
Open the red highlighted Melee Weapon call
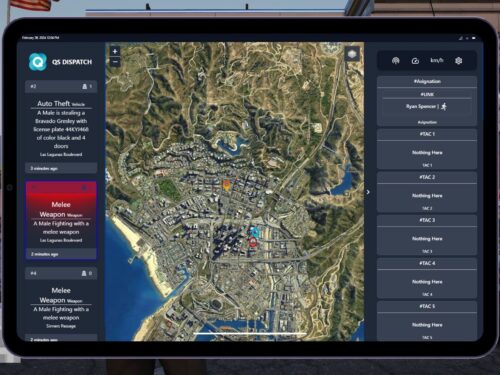[x=61, y=220]
